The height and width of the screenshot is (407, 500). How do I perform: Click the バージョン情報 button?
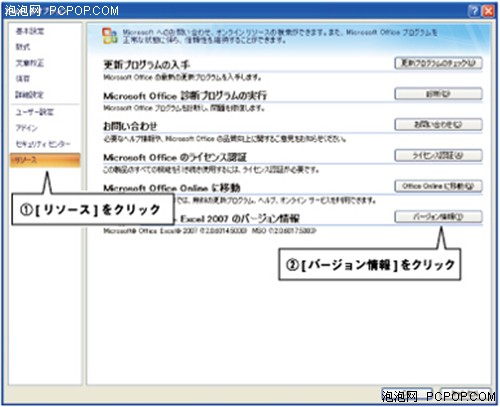(438, 217)
